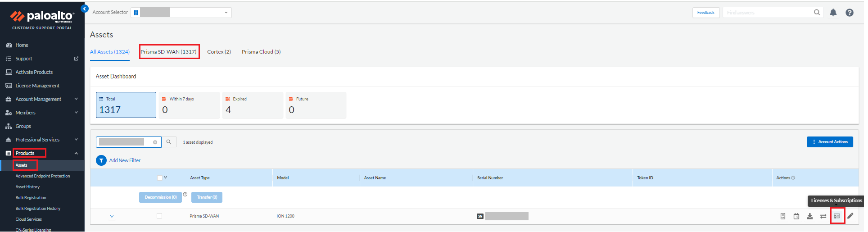Click the Home dashboard icon
This screenshot has height=232, width=868.
(x=9, y=45)
